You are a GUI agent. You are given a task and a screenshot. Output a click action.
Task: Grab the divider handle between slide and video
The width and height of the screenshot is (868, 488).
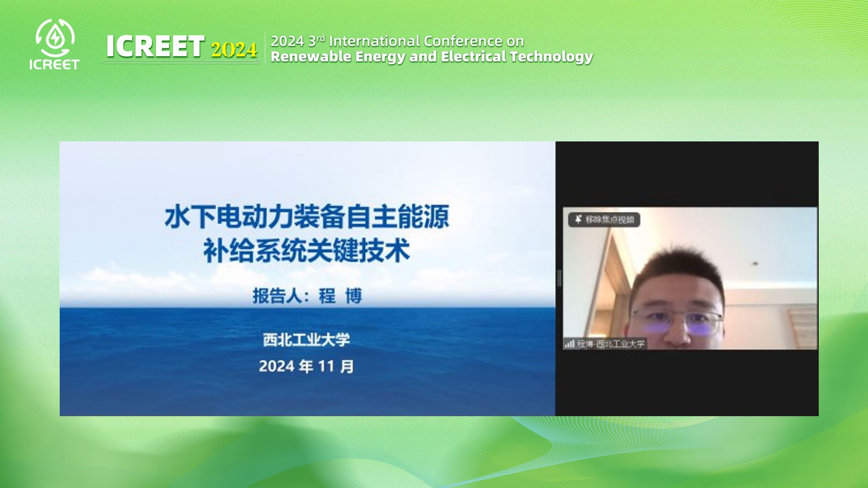click(x=559, y=278)
